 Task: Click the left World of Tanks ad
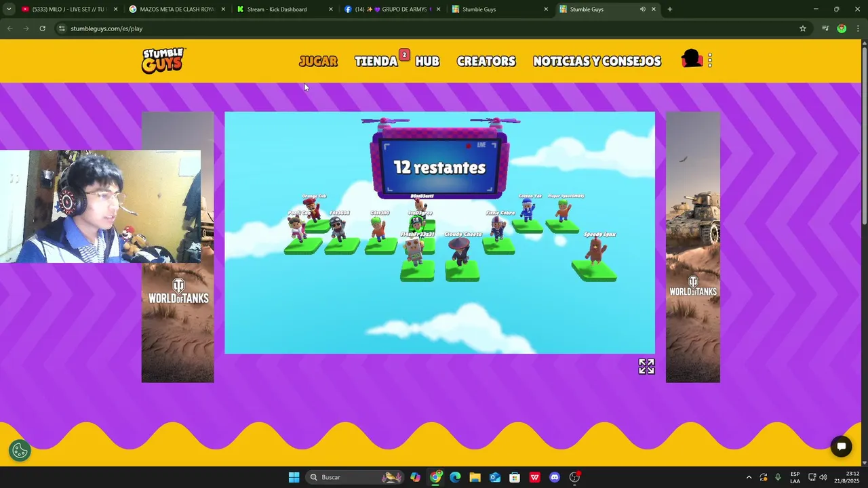coord(178,323)
